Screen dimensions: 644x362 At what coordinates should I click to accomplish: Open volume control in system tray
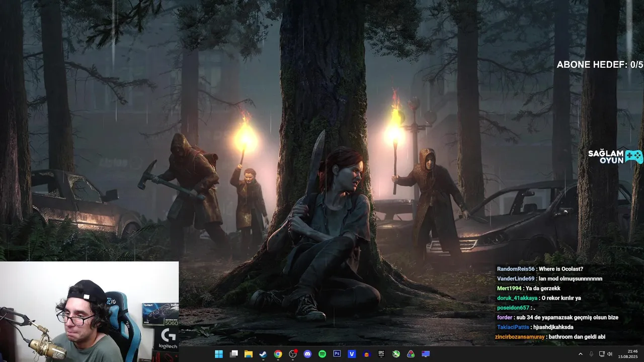[x=610, y=354]
